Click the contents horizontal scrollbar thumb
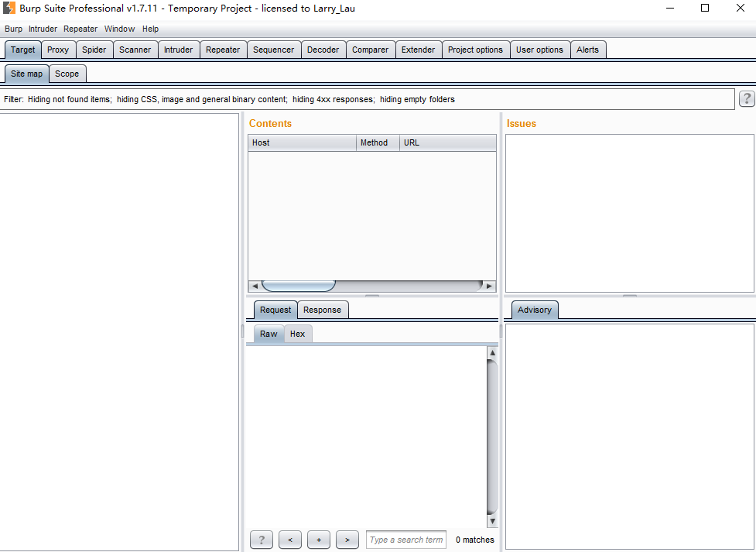 299,286
